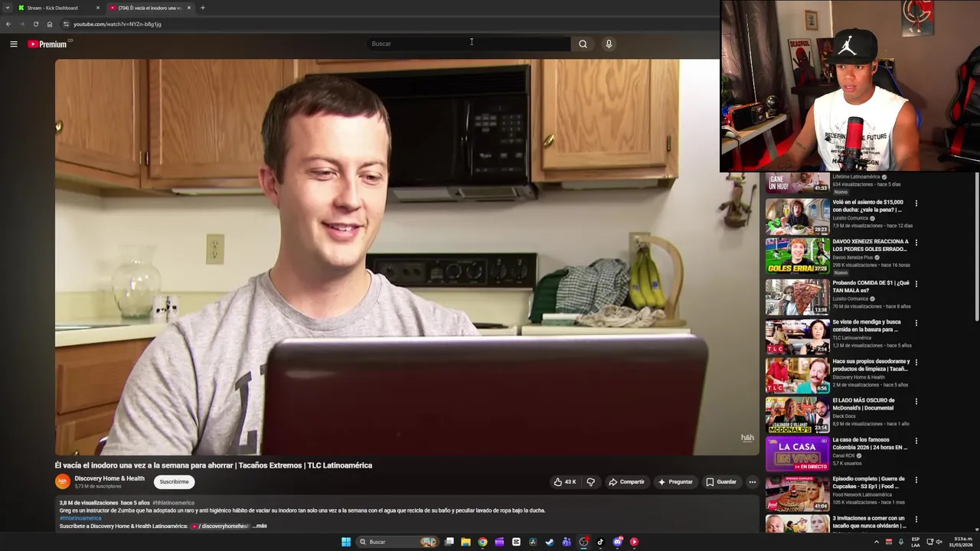Image resolution: width=980 pixels, height=551 pixels.
Task: Reload the page with refresh icon
Action: tap(35, 24)
